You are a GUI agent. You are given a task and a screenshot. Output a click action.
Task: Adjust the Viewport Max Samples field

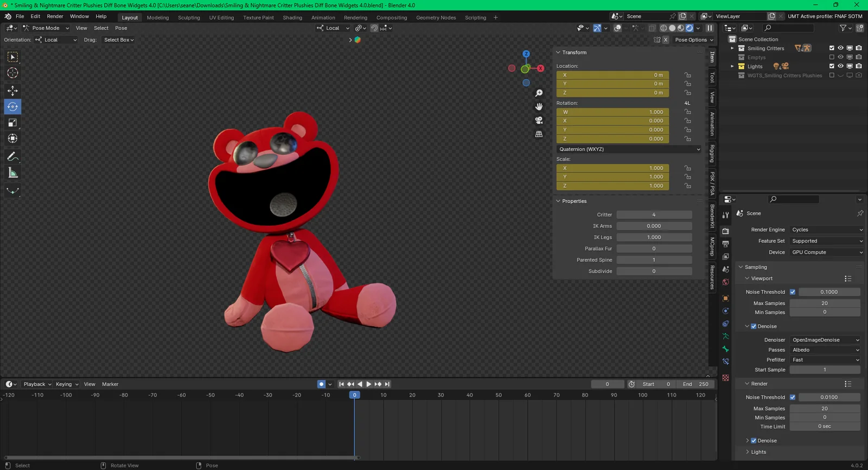click(825, 303)
